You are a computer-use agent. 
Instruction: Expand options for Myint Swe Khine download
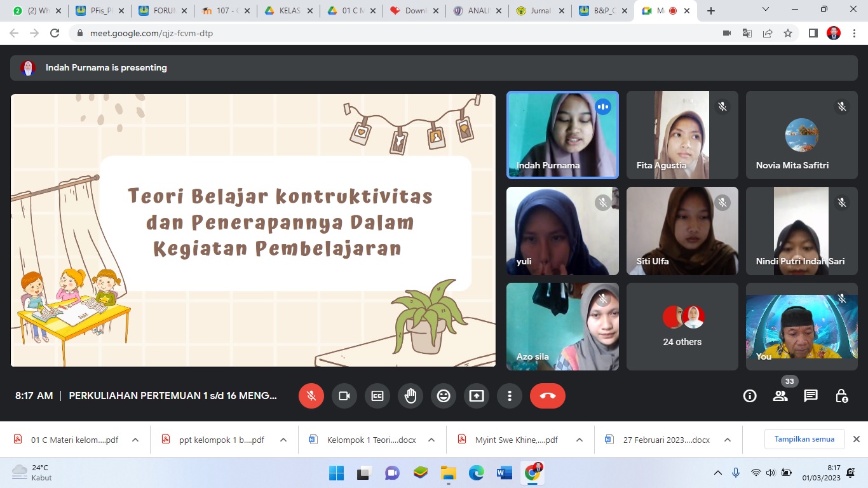click(580, 440)
